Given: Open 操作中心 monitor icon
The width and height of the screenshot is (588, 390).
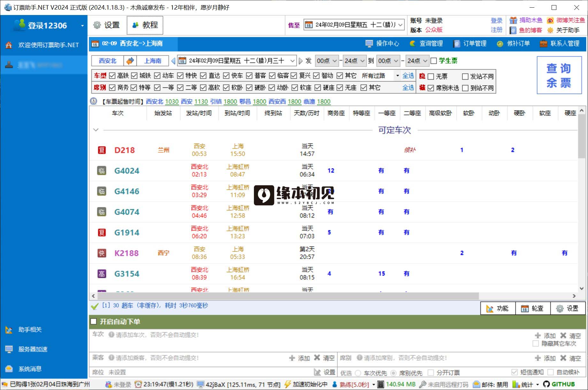Looking at the screenshot, I should (369, 43).
